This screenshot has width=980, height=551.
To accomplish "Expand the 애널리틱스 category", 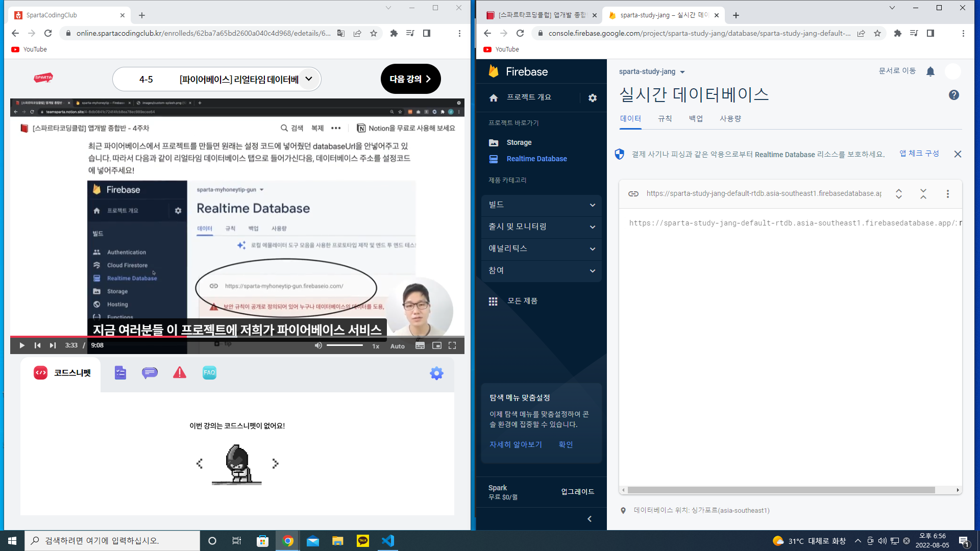I will click(542, 248).
